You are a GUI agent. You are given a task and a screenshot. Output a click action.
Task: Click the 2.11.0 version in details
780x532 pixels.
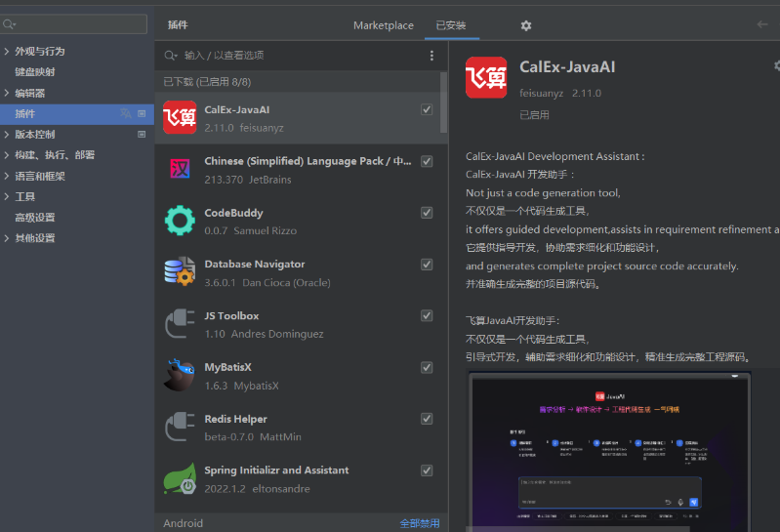tap(587, 94)
